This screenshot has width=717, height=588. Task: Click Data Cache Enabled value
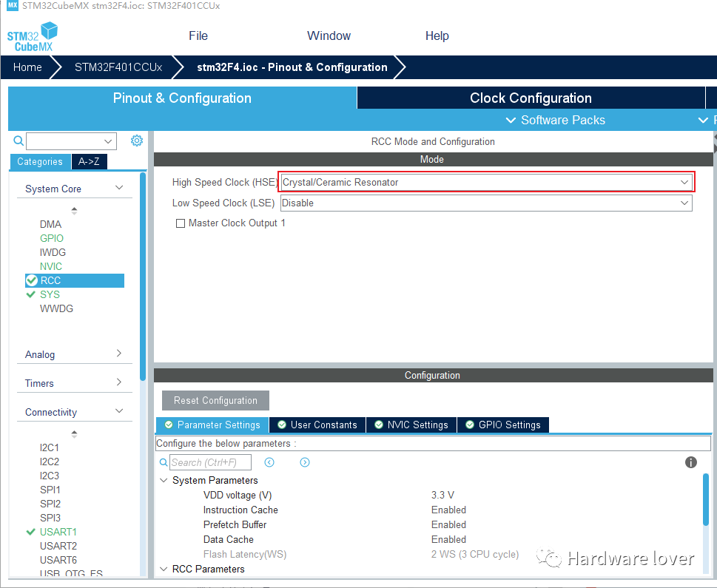448,539
